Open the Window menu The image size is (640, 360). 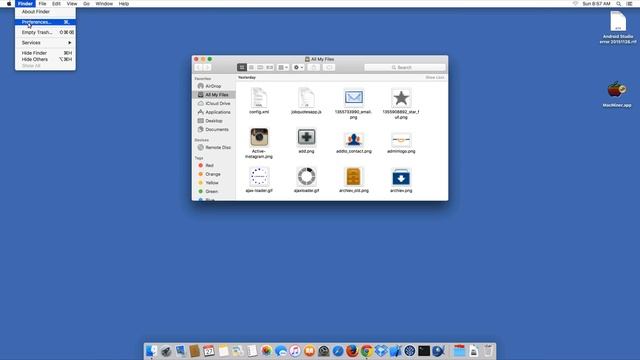[x=104, y=4]
